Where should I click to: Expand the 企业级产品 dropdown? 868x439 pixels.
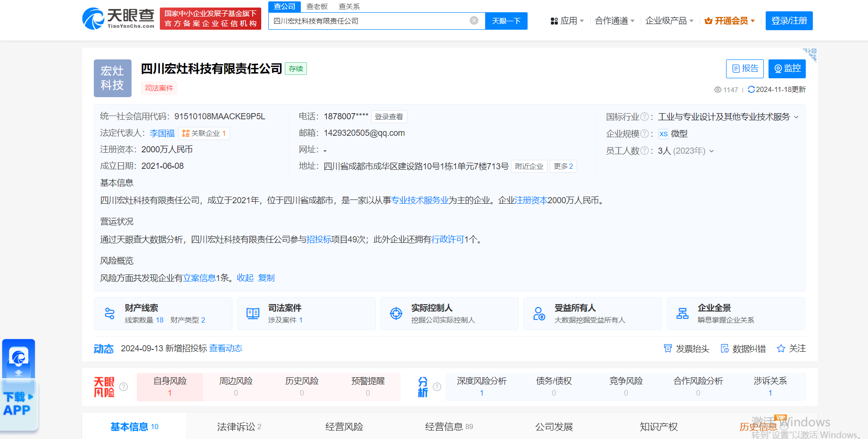691,21
